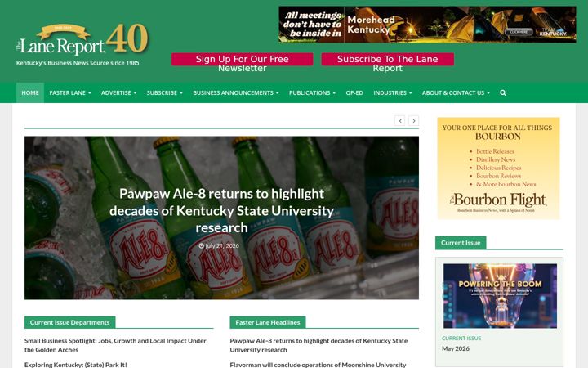Image resolution: width=588 pixels, height=368 pixels.
Task: Expand the Publications dropdown menu
Action: click(312, 92)
